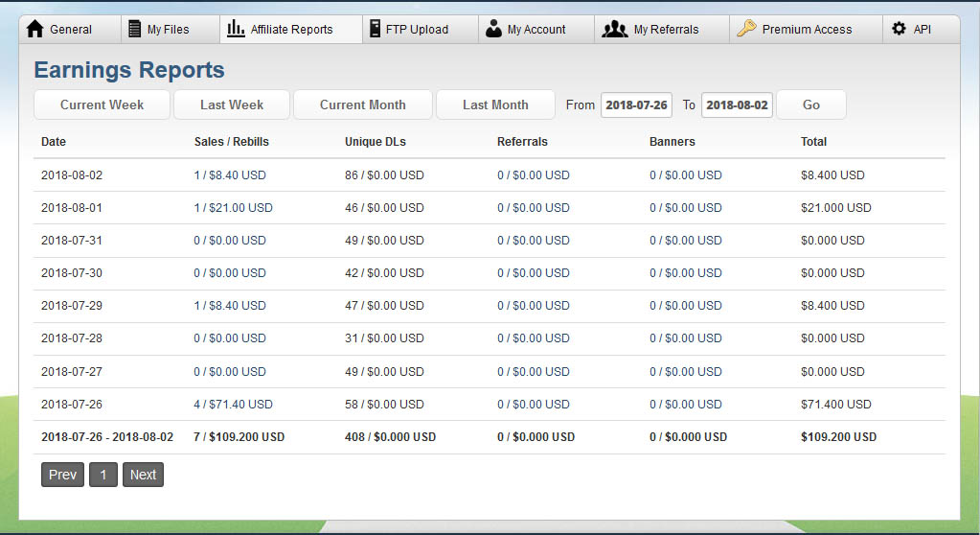Screen dimensions: 980x535
Task: Show Current Month earnings
Action: (362, 105)
